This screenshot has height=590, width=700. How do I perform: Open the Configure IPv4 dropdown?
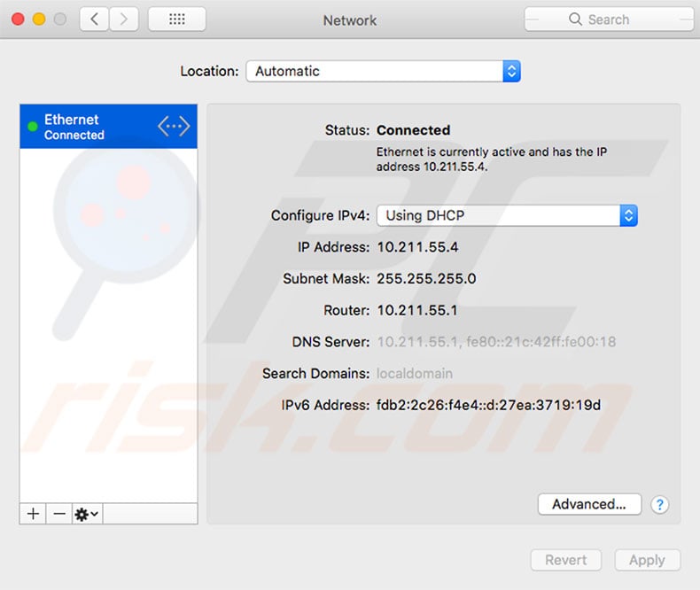click(507, 215)
